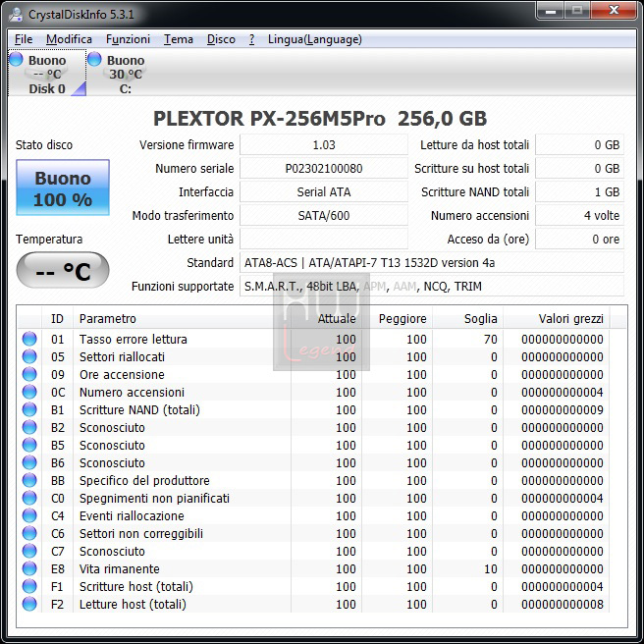644x644 pixels.
Task: Select the Settori non correggibili row text
Action: [x=141, y=533]
